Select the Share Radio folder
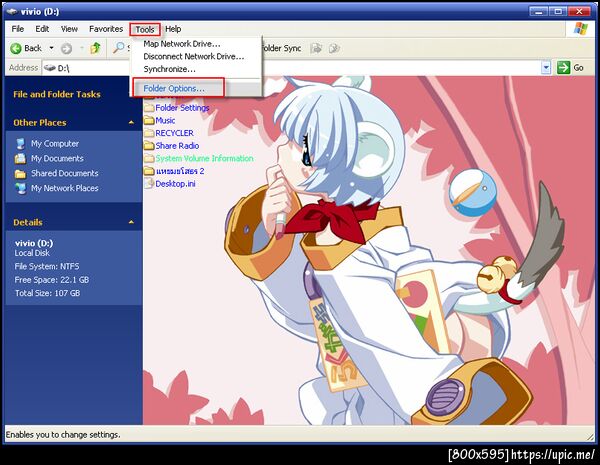This screenshot has height=465, width=600. click(171, 145)
